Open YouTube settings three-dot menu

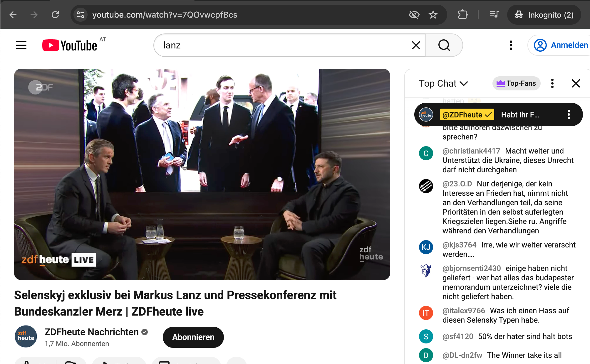coord(511,45)
